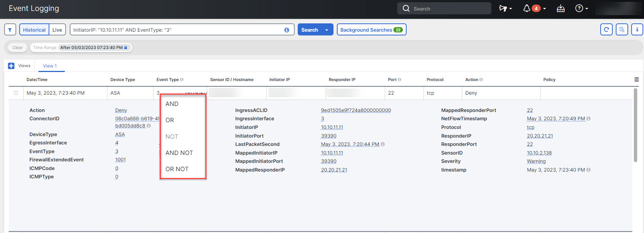
Task: Select OR in the operator menu
Action: point(170,120)
